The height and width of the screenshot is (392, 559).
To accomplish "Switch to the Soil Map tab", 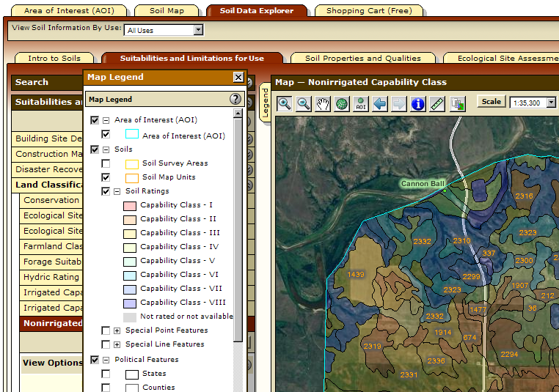I will click(x=167, y=11).
